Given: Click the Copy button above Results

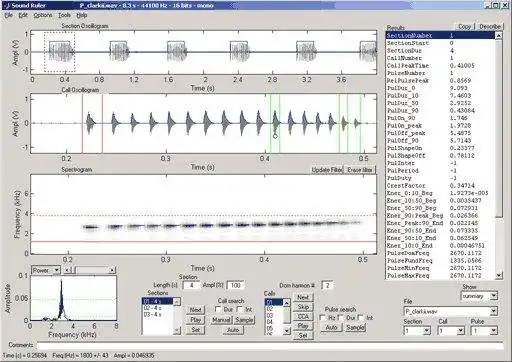Looking at the screenshot, I should [x=464, y=27].
